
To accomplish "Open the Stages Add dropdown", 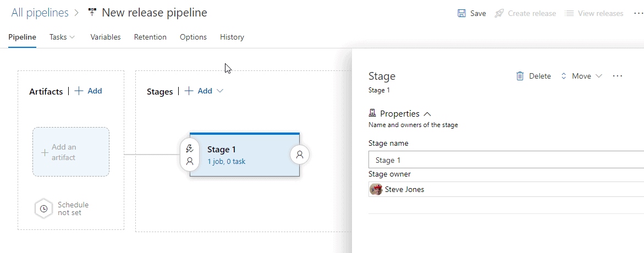I will click(x=204, y=91).
